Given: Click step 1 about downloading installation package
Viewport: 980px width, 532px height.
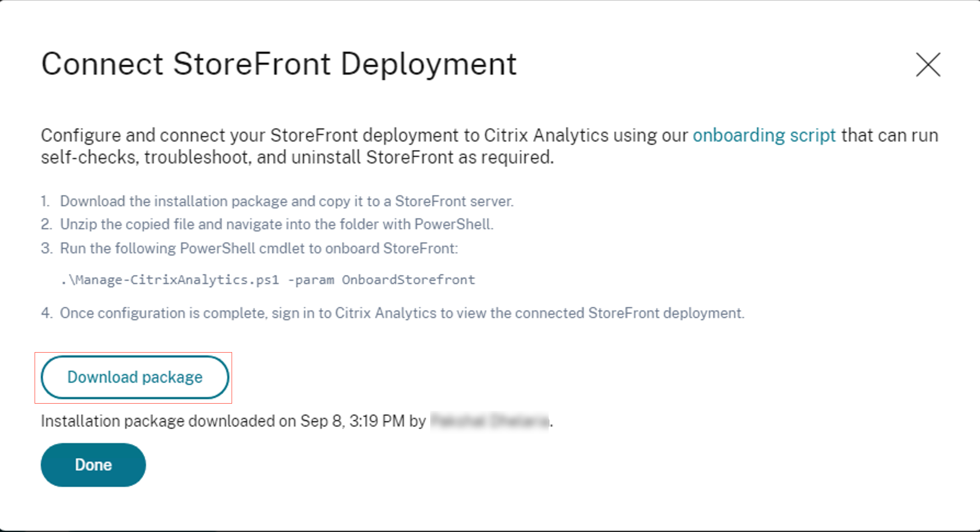Looking at the screenshot, I should [286, 201].
